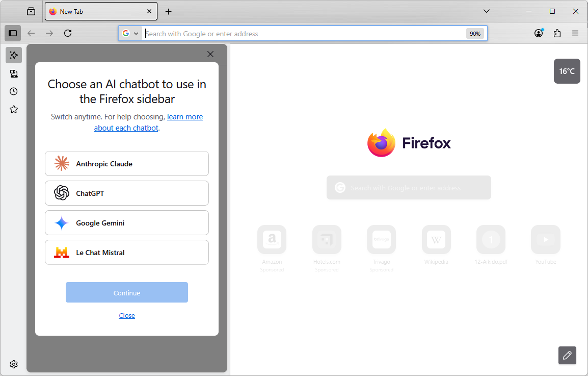Open the Firefox account menu
The image size is (588, 376).
click(539, 33)
